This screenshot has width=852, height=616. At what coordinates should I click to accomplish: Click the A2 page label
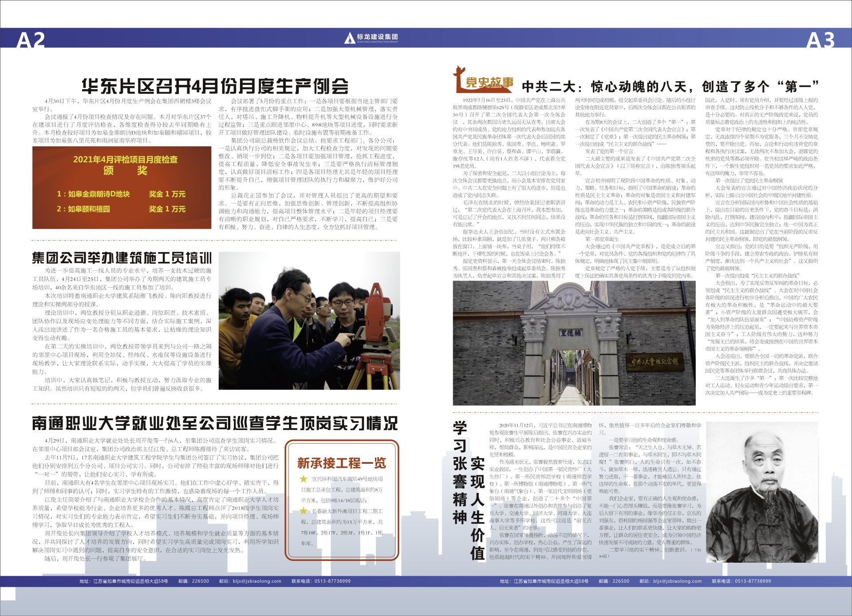31,40
